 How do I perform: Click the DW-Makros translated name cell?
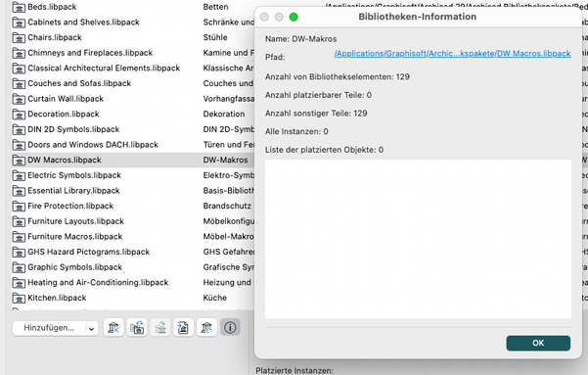225,160
